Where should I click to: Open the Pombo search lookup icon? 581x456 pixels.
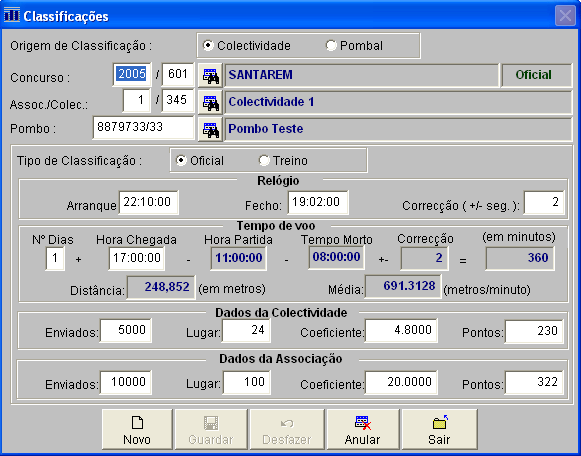pos(210,129)
